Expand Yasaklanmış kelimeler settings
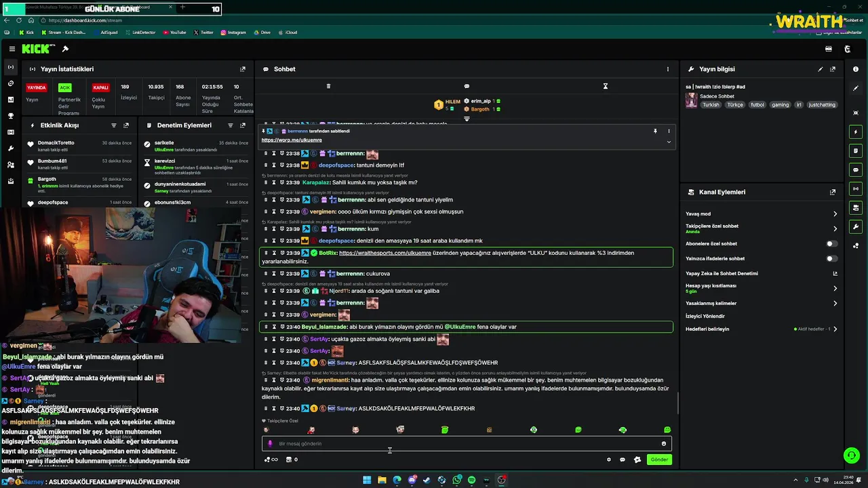868x488 pixels. point(835,303)
